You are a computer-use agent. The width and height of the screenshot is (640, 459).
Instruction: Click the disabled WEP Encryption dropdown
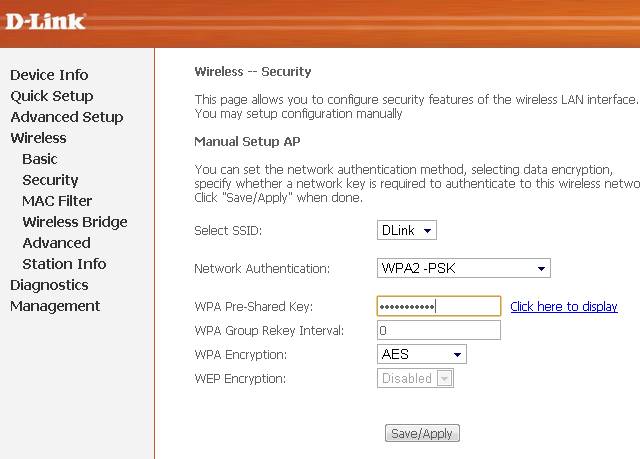415,379
